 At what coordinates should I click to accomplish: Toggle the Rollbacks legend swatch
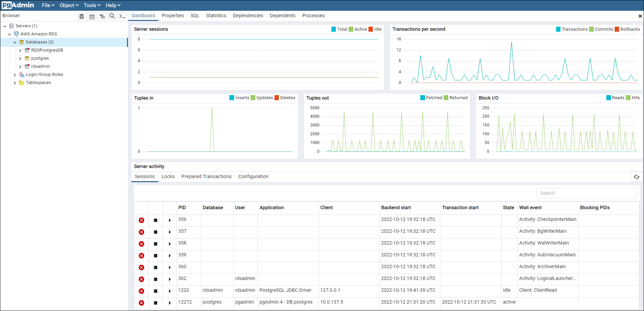click(x=617, y=29)
